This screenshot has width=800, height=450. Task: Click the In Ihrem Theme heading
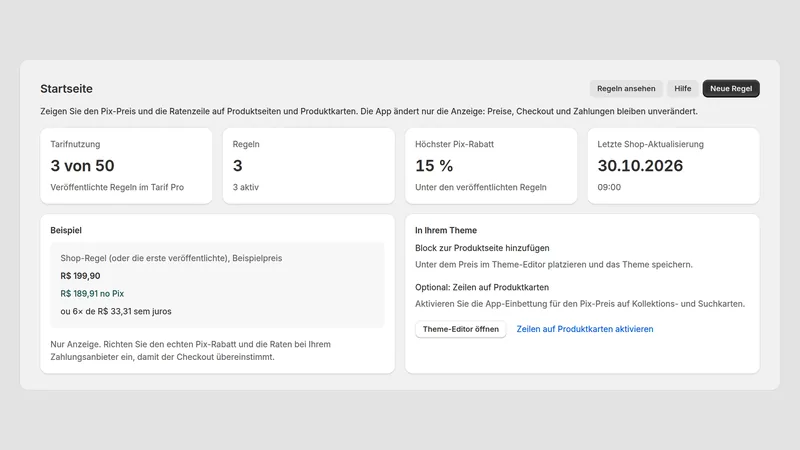446,230
